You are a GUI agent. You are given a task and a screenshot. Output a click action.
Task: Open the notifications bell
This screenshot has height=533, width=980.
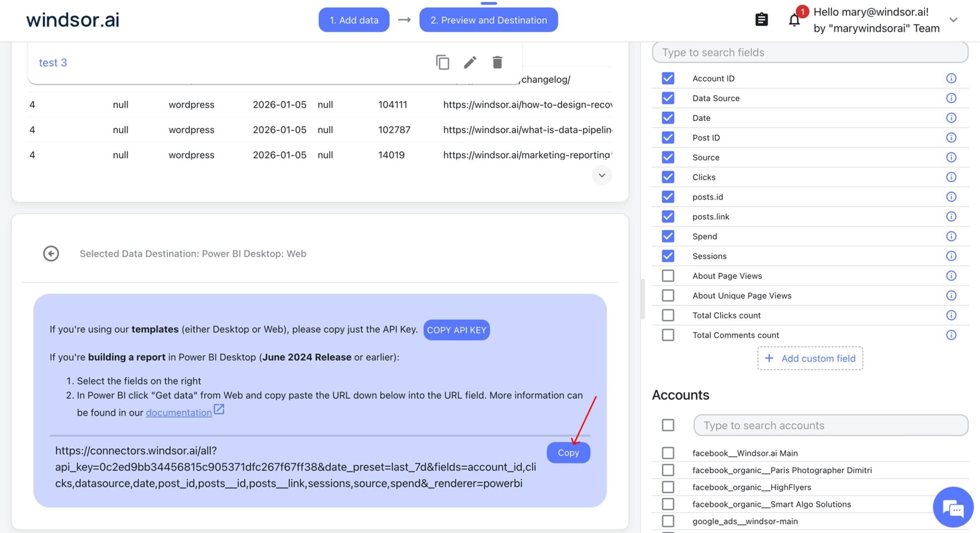[794, 20]
